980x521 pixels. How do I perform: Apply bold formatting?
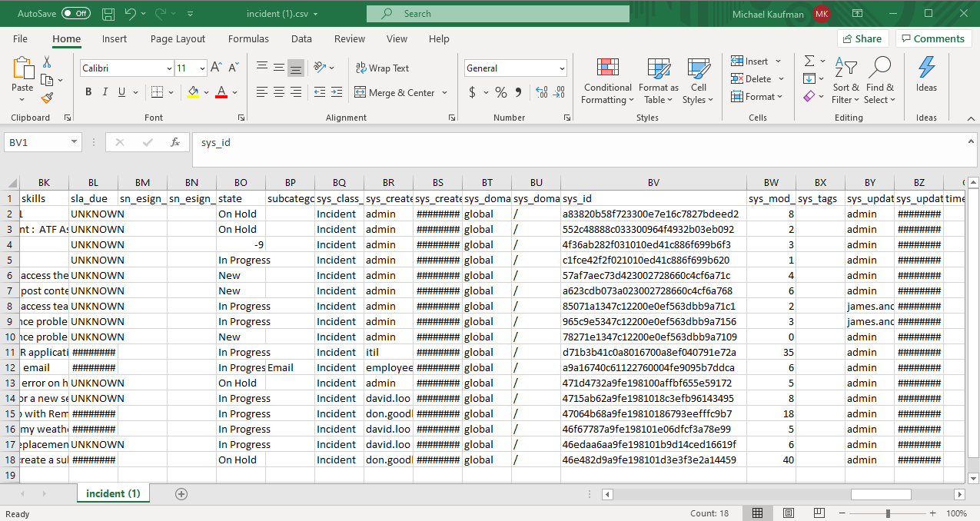pyautogui.click(x=88, y=91)
